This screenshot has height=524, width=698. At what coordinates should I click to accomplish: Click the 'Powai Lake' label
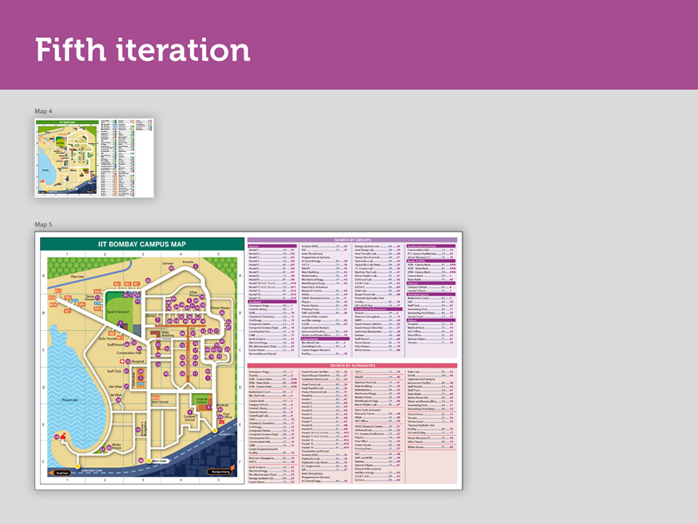(70, 400)
